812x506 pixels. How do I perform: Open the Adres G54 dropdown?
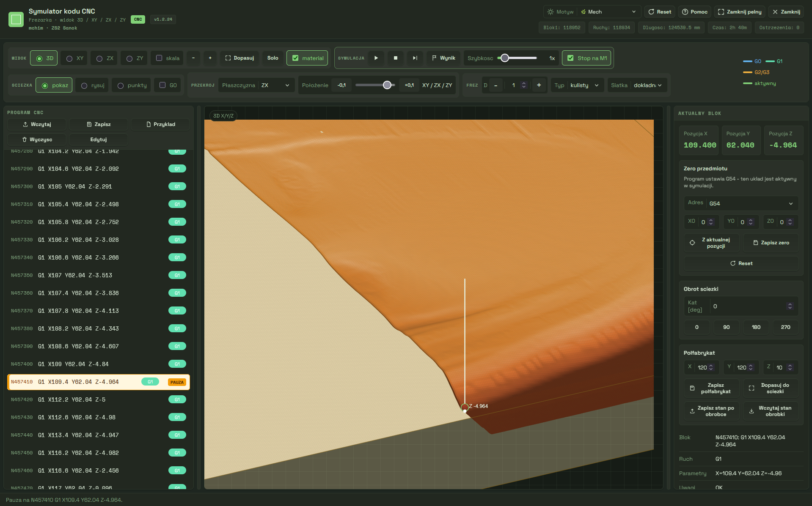click(741, 203)
